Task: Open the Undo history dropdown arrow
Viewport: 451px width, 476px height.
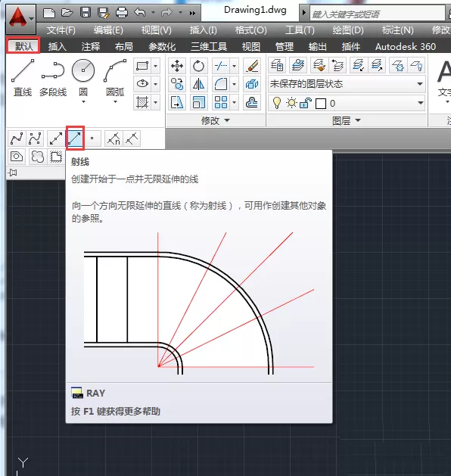Action: coord(153,13)
